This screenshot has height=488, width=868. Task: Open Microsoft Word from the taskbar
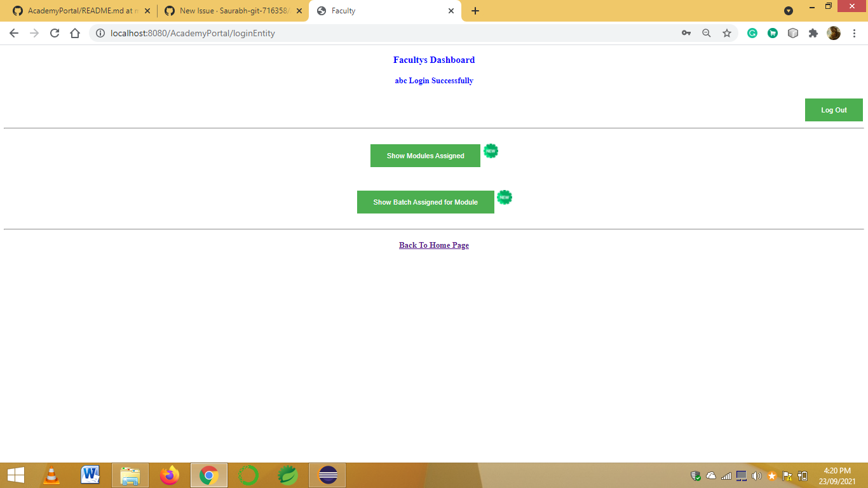tap(91, 475)
